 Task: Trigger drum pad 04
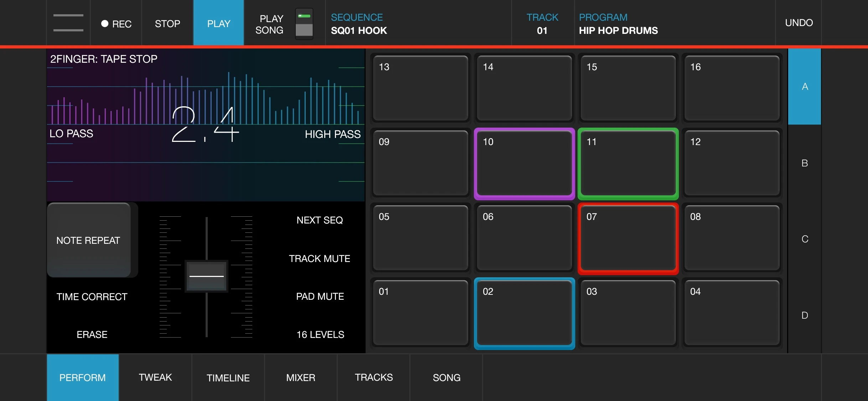click(732, 313)
